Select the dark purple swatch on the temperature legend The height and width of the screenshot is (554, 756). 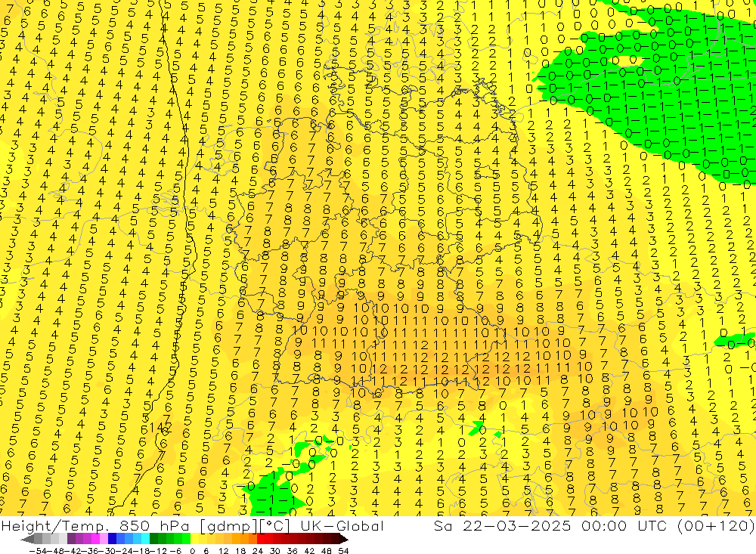coord(71,539)
